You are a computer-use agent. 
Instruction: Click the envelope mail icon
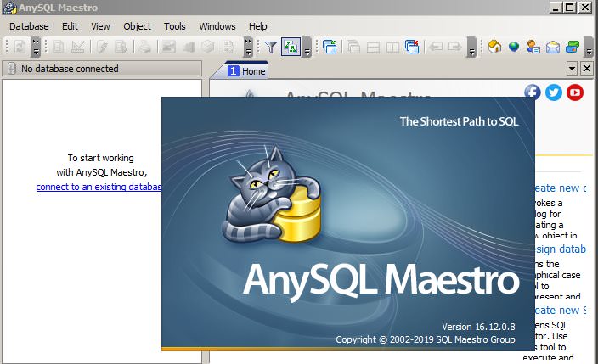coord(553,47)
